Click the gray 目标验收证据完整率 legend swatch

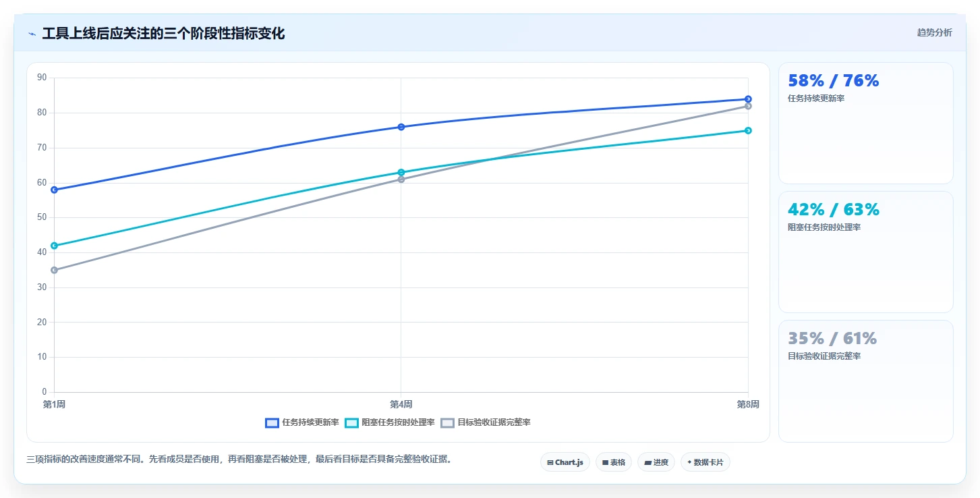447,422
